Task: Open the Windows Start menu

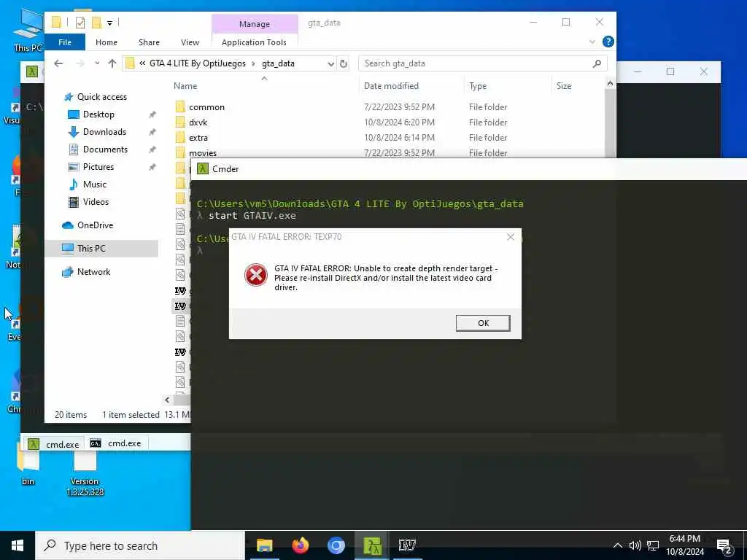Action: pyautogui.click(x=18, y=545)
